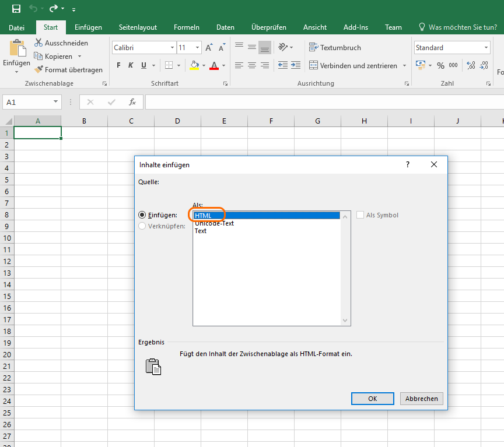This screenshot has width=504, height=447.
Task: Select the Verknüpfen radio button
Action: 142,226
